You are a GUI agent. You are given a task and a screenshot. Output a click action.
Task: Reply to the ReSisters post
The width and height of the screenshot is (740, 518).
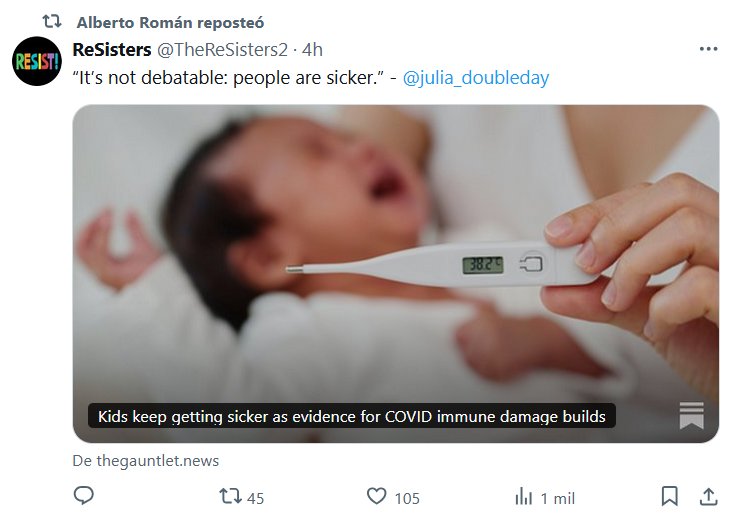(x=84, y=496)
